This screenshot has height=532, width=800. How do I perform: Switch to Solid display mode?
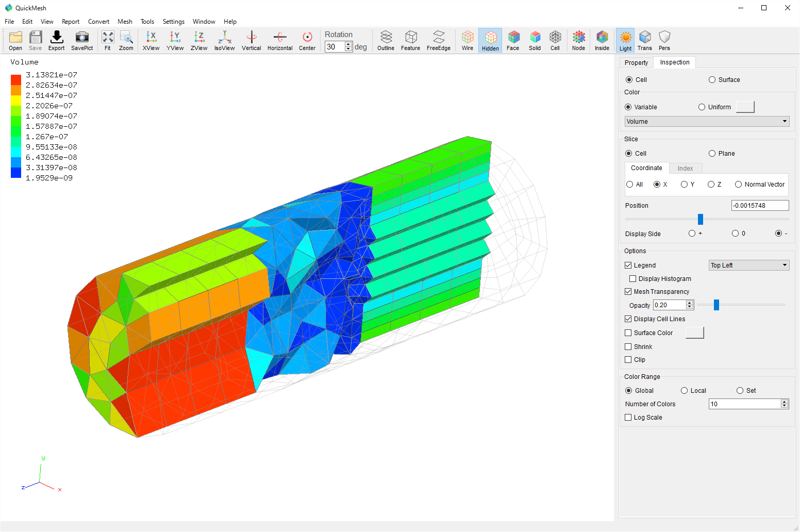point(535,40)
